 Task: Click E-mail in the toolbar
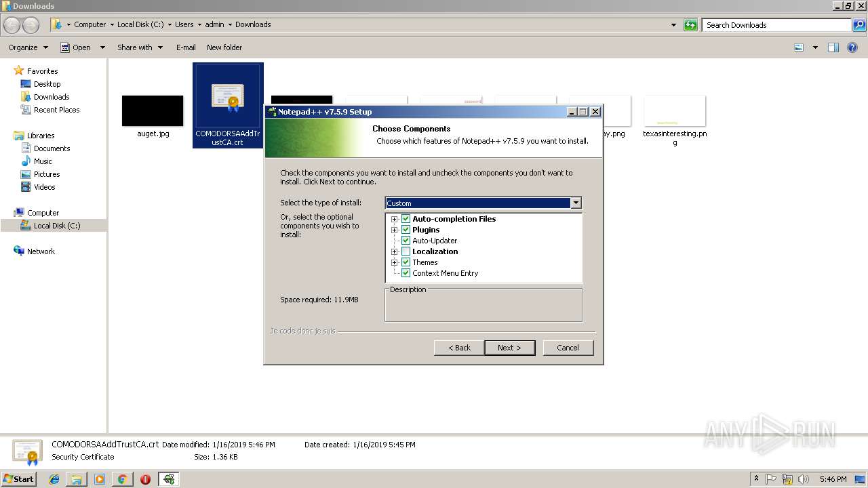[186, 47]
